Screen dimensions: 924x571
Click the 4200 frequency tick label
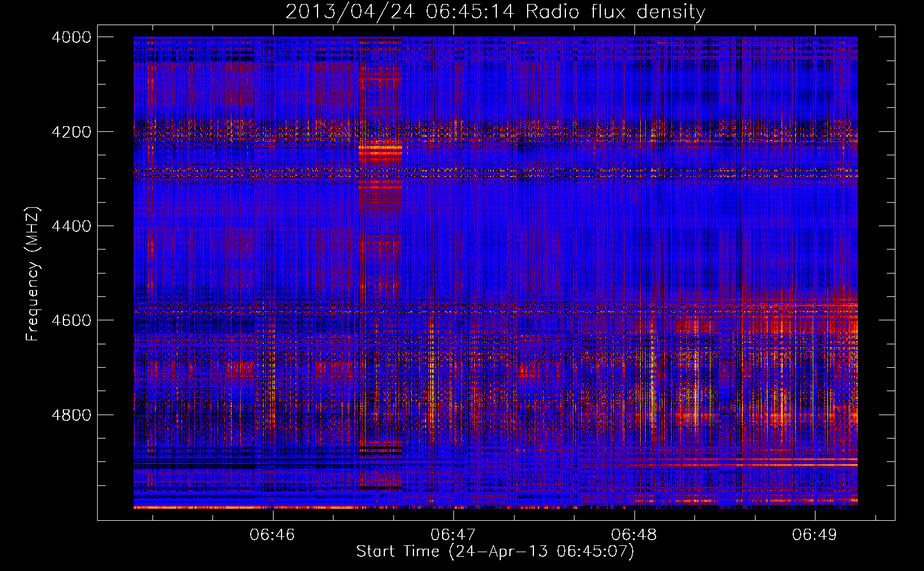[71, 132]
